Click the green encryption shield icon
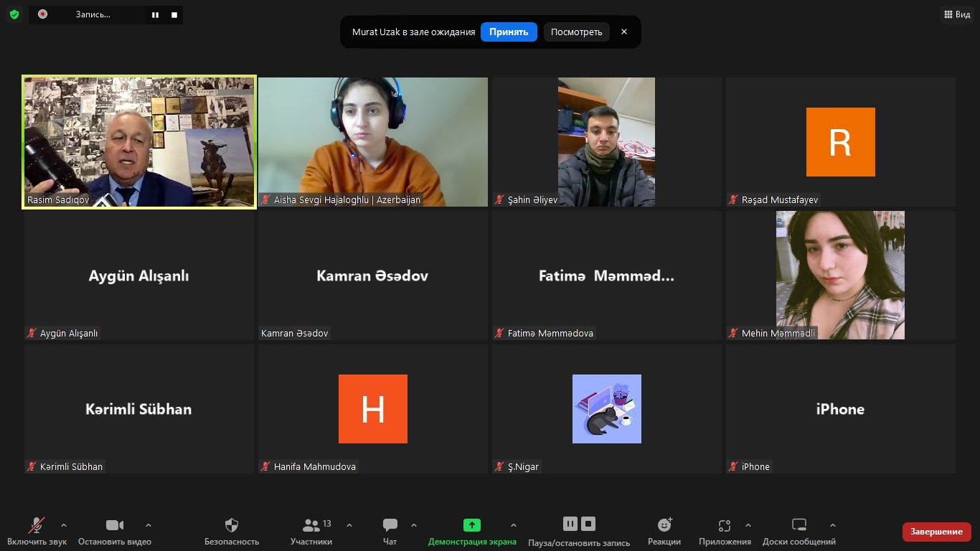 pyautogui.click(x=14, y=14)
